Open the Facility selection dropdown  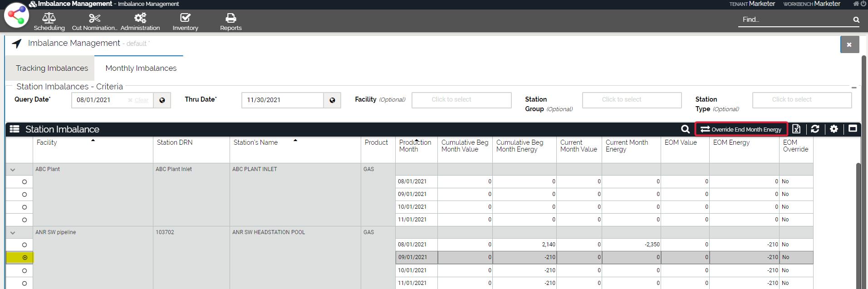461,100
